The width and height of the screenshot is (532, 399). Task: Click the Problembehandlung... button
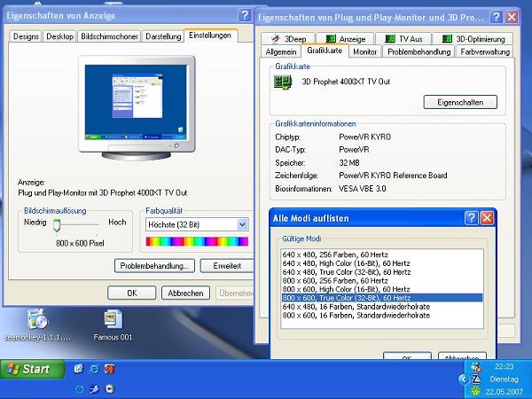click(x=154, y=265)
